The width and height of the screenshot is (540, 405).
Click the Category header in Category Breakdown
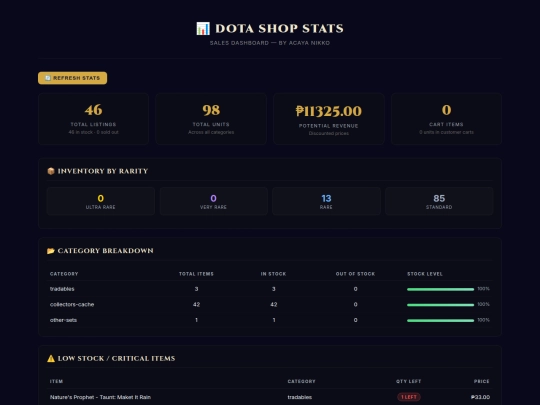pyautogui.click(x=64, y=274)
